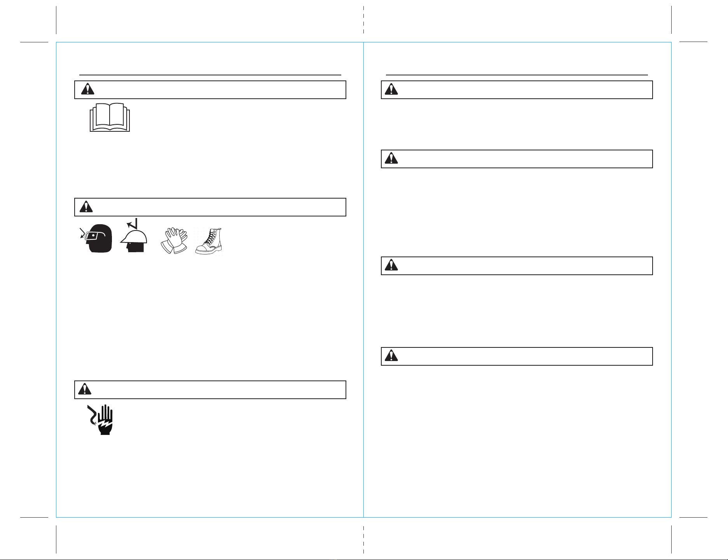
Task: Click warning triangle in bottom right-page box
Action: 391,356
